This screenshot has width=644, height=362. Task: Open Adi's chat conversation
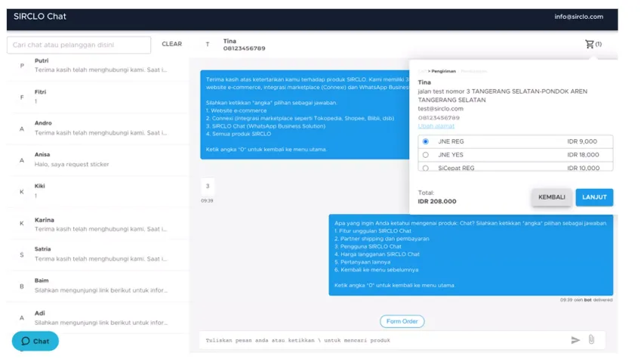coord(97,318)
